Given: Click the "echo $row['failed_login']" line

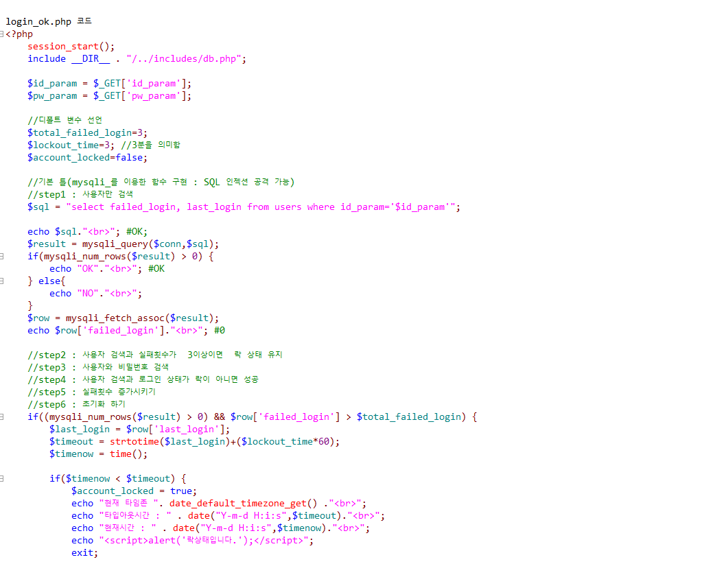Looking at the screenshot, I should (126, 331).
